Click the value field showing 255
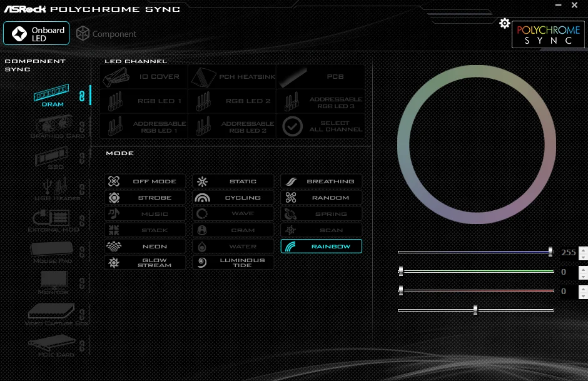This screenshot has width=588, height=381. click(568, 252)
